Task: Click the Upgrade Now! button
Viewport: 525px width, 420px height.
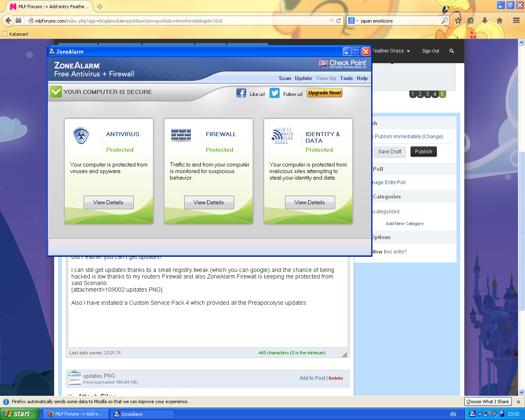Action: click(325, 93)
